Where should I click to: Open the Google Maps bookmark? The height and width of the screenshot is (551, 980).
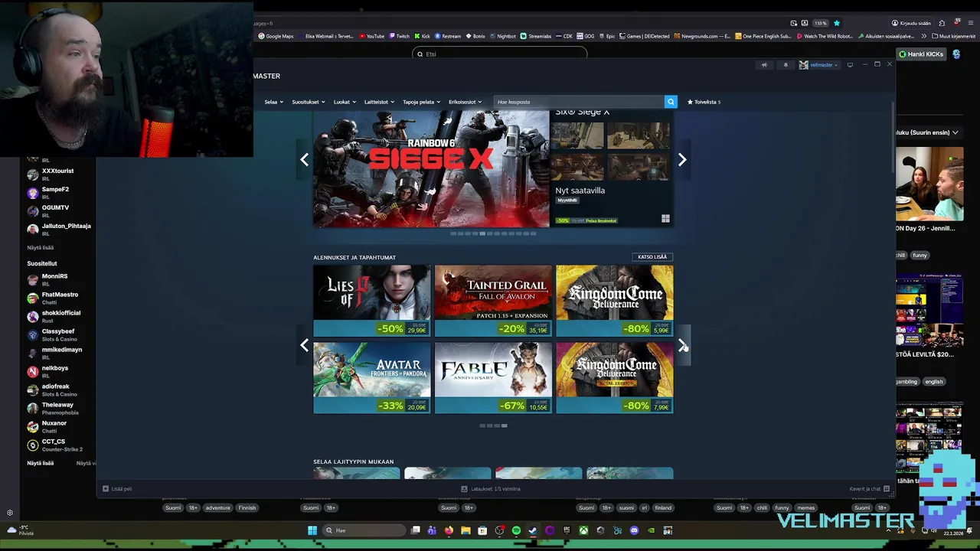[x=276, y=36]
